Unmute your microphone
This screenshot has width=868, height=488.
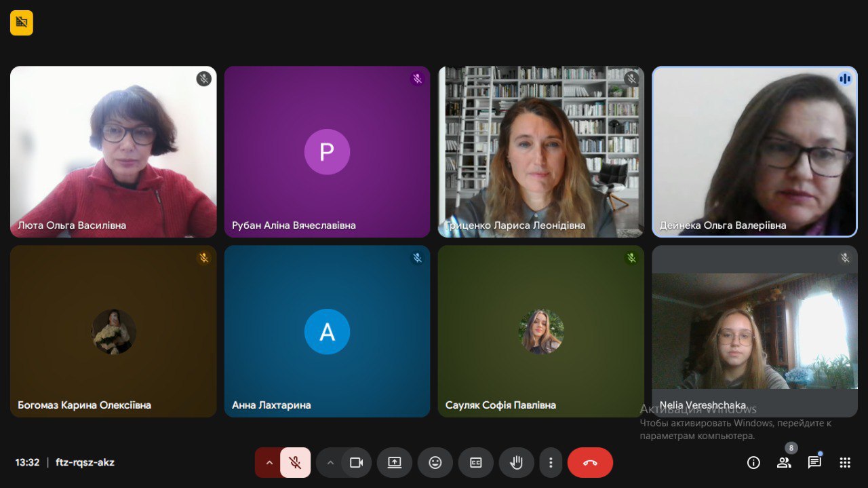(x=295, y=463)
